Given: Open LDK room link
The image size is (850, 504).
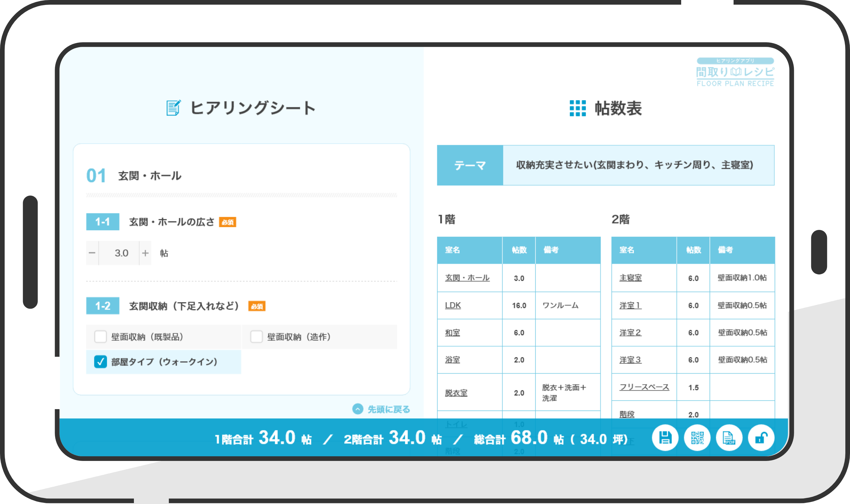Looking at the screenshot, I should click(x=453, y=305).
